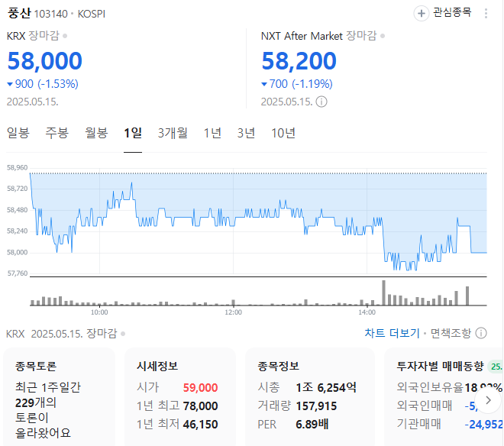Click the 1년 최저 value 46,150
The width and height of the screenshot is (504, 446).
pyautogui.click(x=200, y=425)
